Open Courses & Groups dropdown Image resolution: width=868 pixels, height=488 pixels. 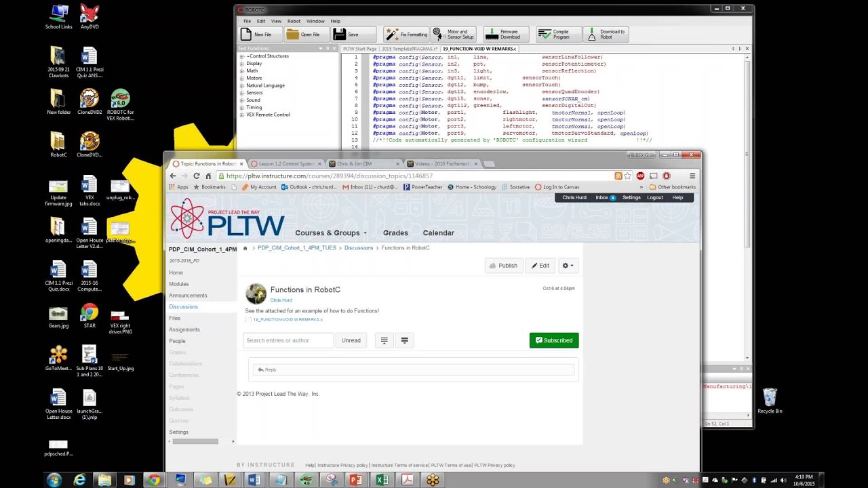(x=331, y=232)
